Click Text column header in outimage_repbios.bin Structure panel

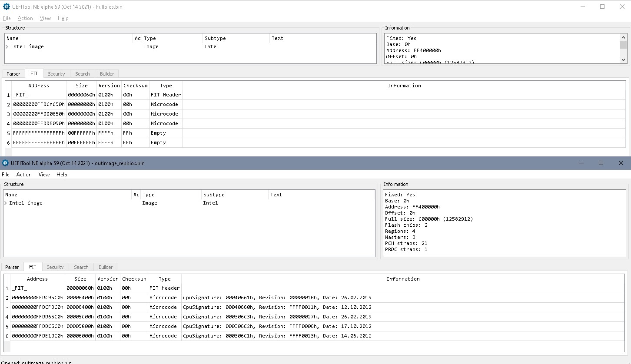(x=321, y=195)
